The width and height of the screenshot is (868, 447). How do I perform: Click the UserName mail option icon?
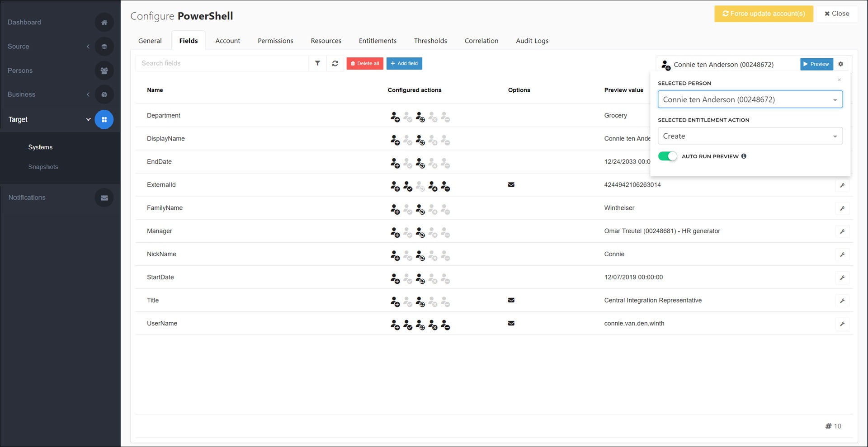click(511, 323)
